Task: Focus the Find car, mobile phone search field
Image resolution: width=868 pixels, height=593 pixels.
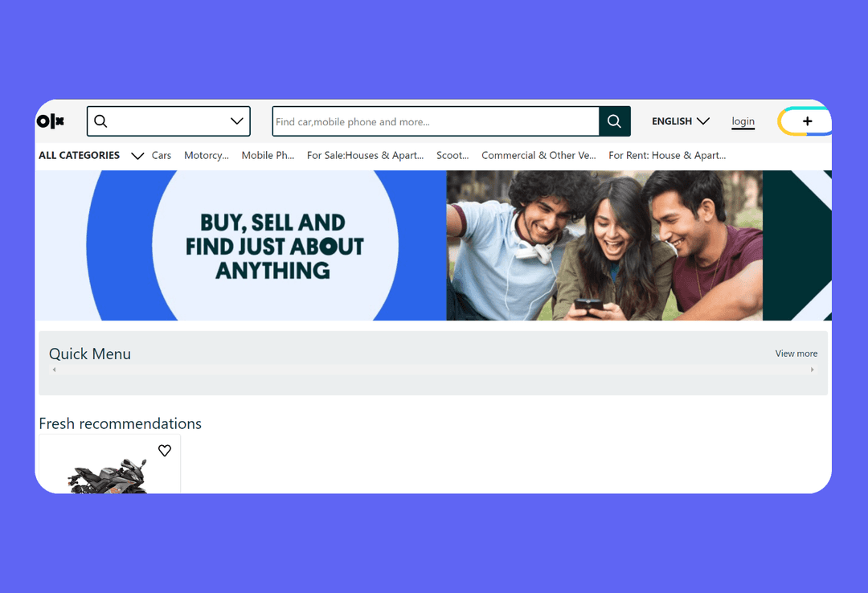Action: click(x=436, y=121)
